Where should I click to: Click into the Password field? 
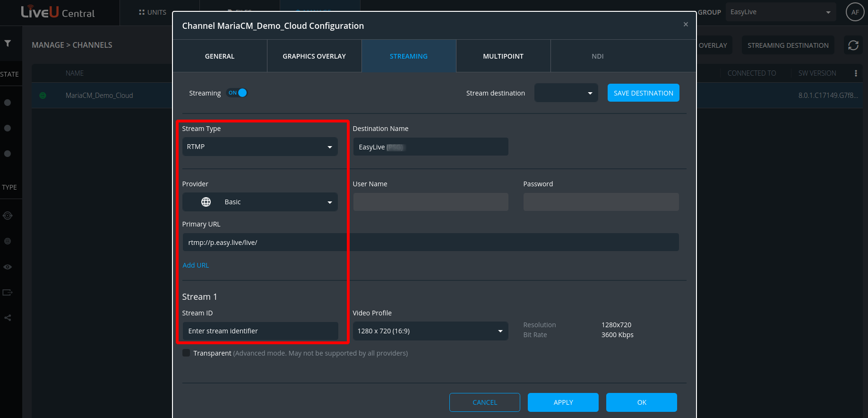pyautogui.click(x=601, y=202)
